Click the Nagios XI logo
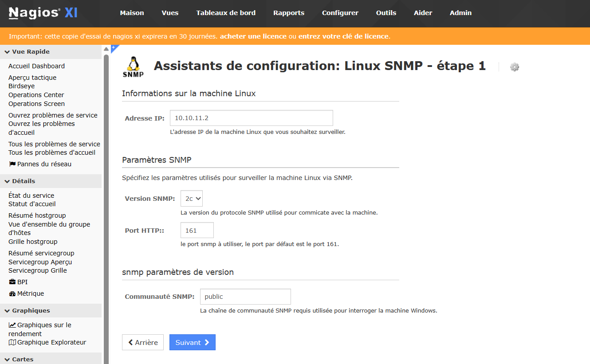Screen dimensions: 590x364 tap(43, 13)
